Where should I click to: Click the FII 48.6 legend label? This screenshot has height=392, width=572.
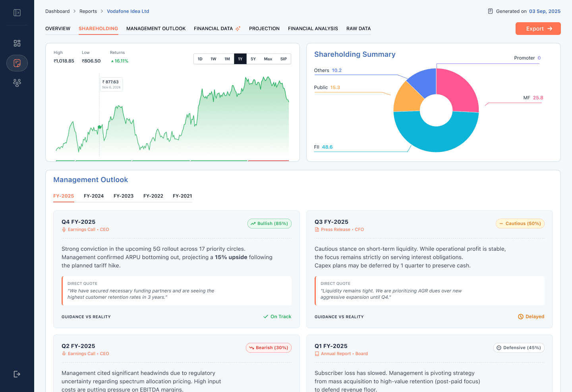pos(323,147)
